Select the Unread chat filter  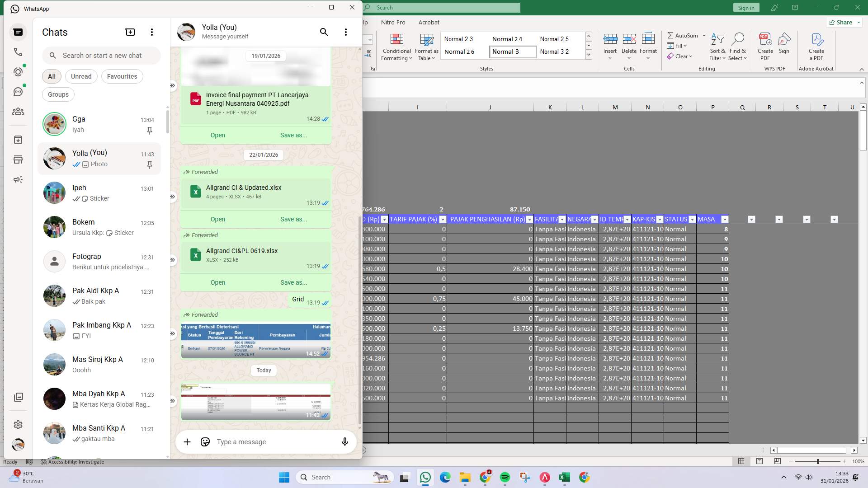coord(81,76)
